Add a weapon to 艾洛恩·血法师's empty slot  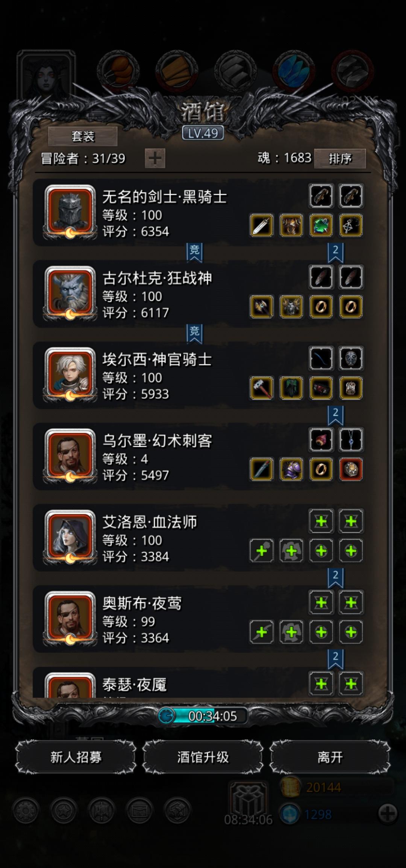coord(261,551)
